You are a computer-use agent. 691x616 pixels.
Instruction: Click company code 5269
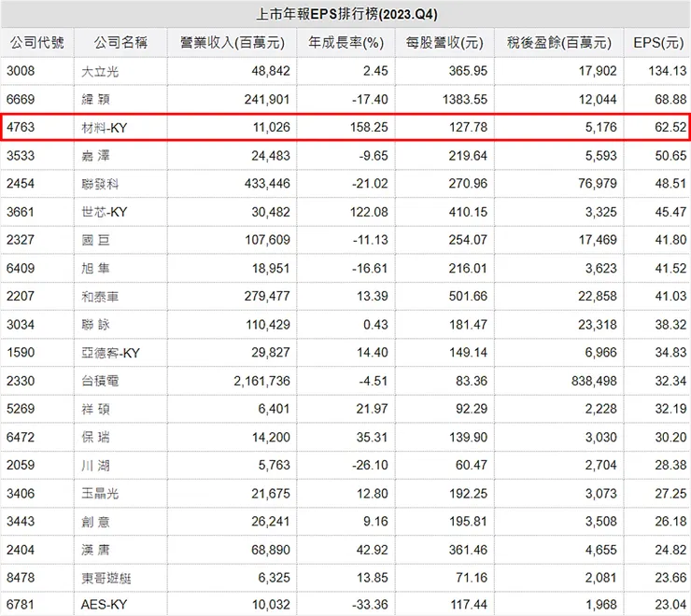coord(21,409)
